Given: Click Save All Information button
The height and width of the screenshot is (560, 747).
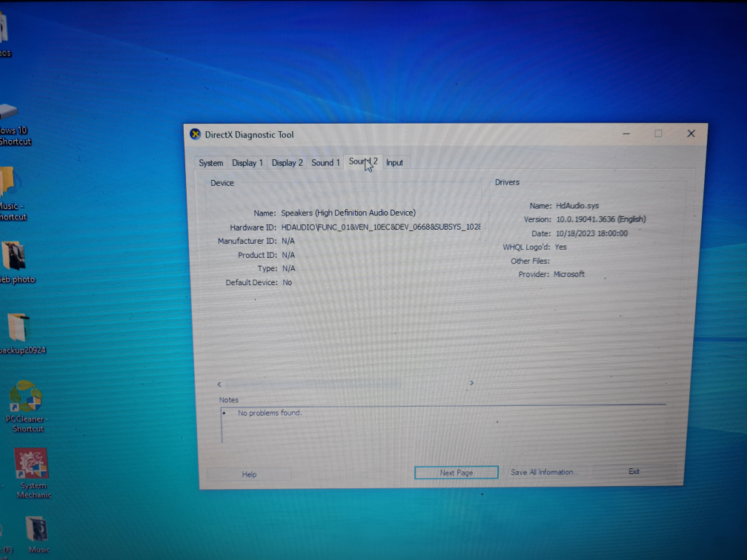Looking at the screenshot, I should [x=543, y=472].
